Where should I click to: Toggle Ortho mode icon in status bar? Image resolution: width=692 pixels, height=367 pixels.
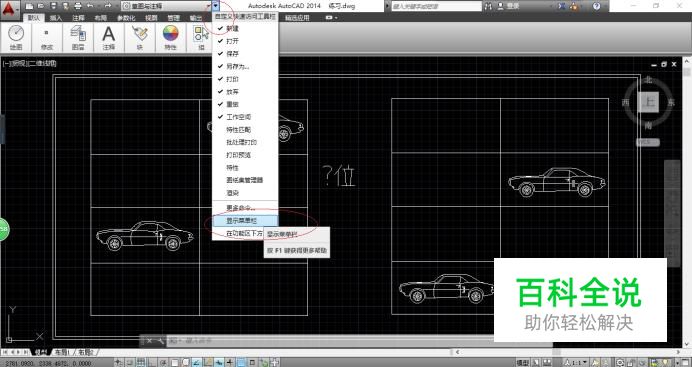tap(152, 363)
